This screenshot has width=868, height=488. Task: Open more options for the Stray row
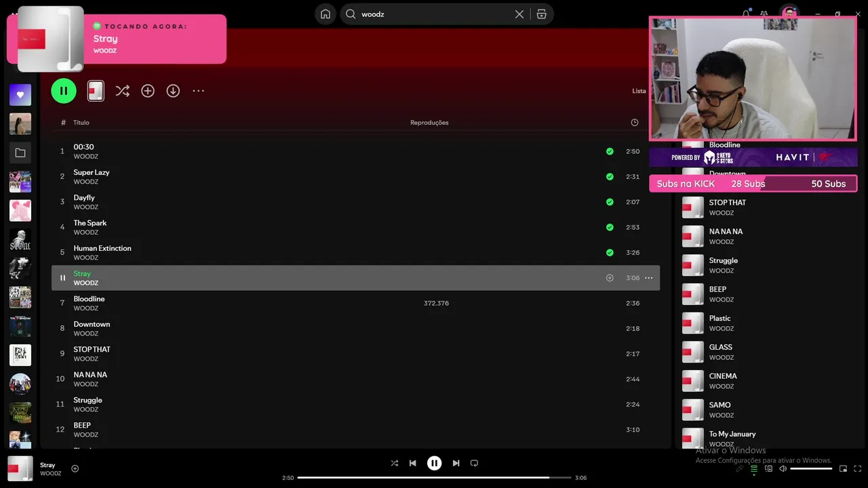649,278
